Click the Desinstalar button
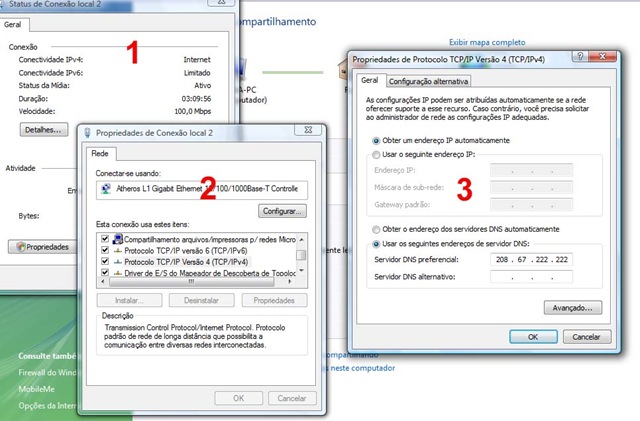 point(202,301)
